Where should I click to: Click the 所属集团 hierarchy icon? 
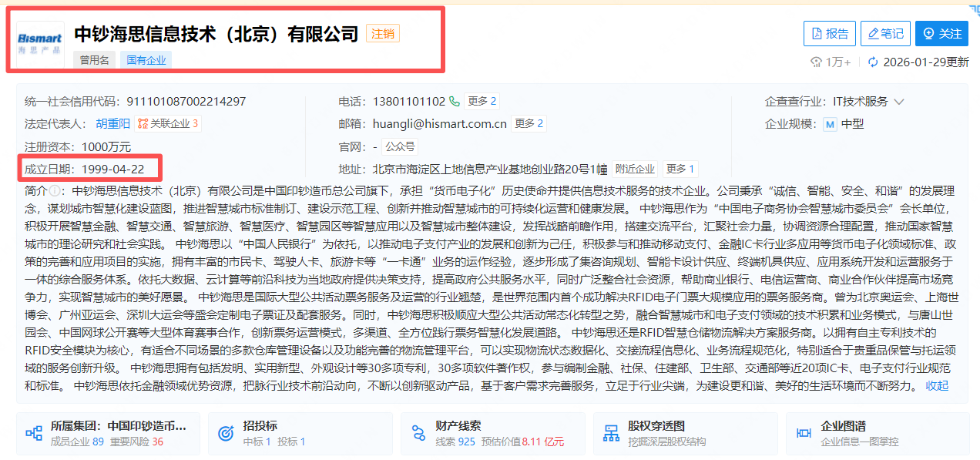tap(34, 433)
